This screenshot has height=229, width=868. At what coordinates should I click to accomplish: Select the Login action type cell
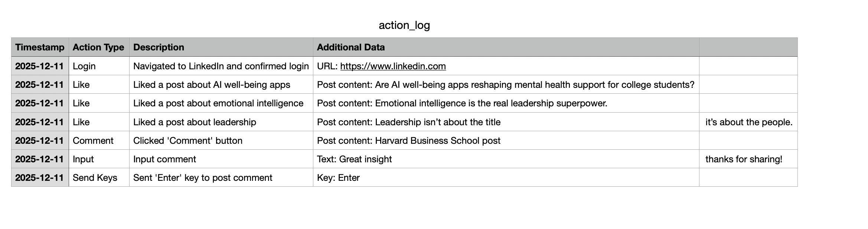point(99,66)
